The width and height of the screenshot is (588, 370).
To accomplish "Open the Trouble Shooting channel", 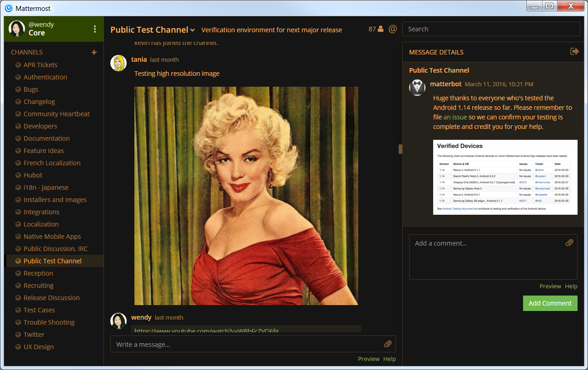I will coord(49,322).
